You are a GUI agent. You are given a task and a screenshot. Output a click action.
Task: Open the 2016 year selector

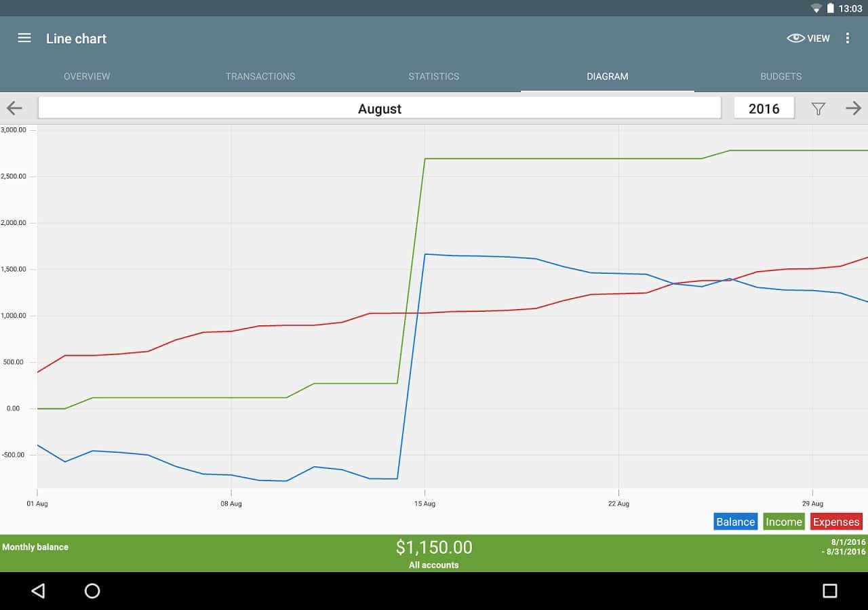point(764,108)
